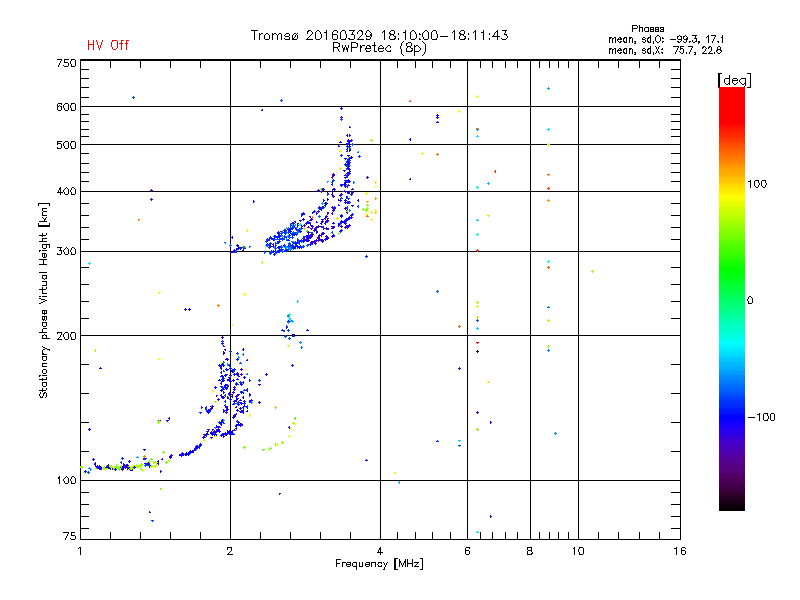This screenshot has height=600, width=800.
Task: Click the red 'HV Off' label
Action: pyautogui.click(x=108, y=45)
